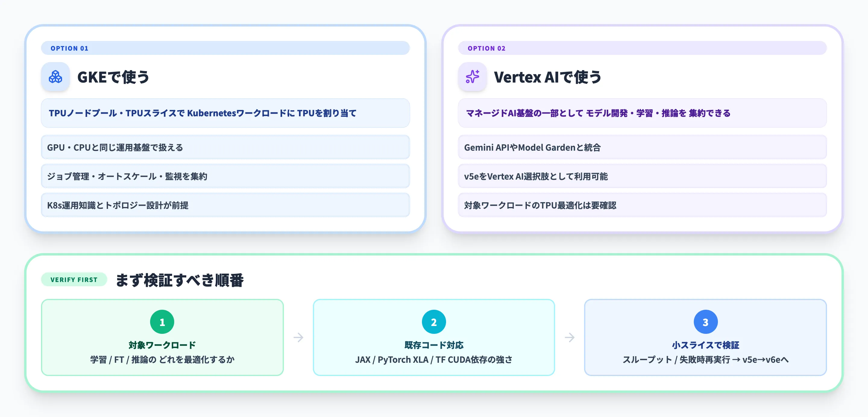Select the OPTION 02 badge
The height and width of the screenshot is (417, 868).
pyautogui.click(x=486, y=48)
